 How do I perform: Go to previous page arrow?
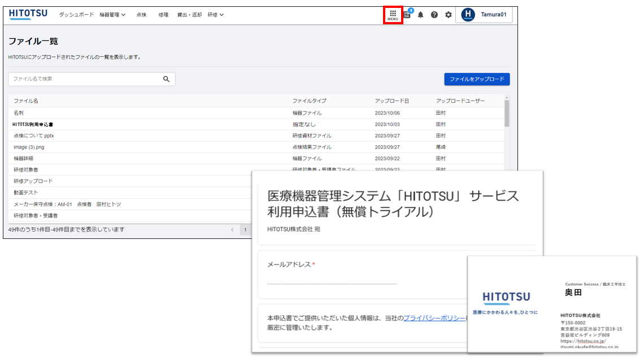click(x=232, y=230)
